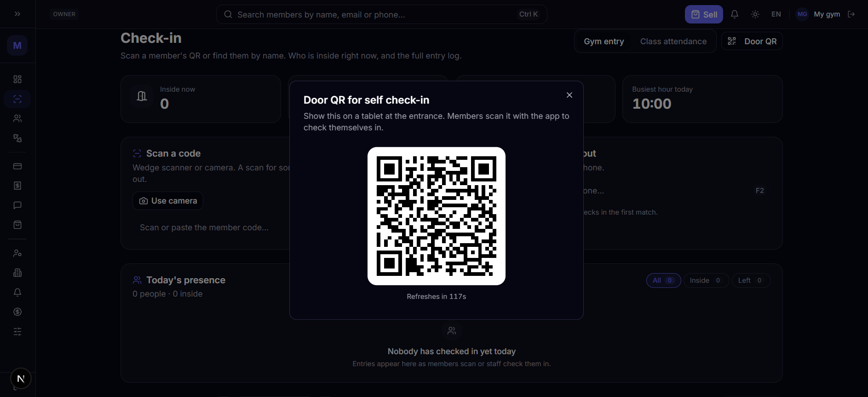
Task: Open the chat message icon in sidebar
Action: [17, 205]
